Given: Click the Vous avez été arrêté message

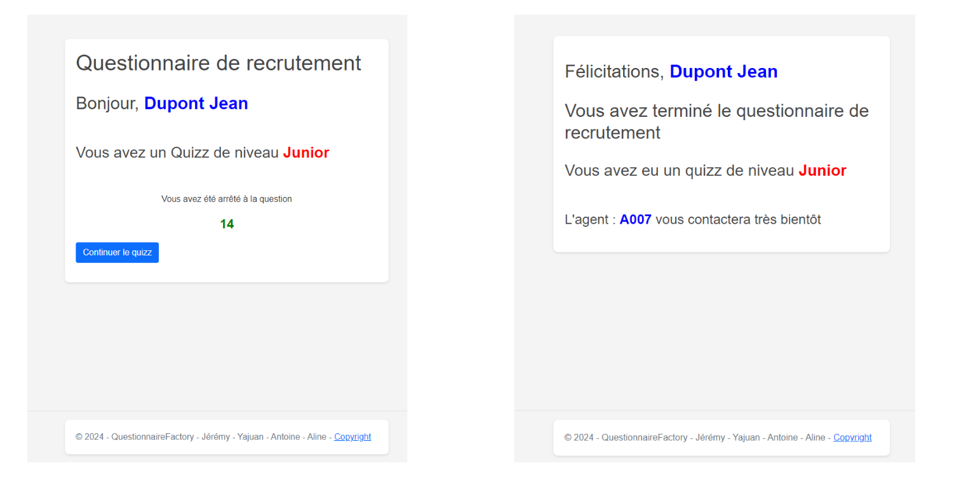Looking at the screenshot, I should pyautogui.click(x=227, y=199).
